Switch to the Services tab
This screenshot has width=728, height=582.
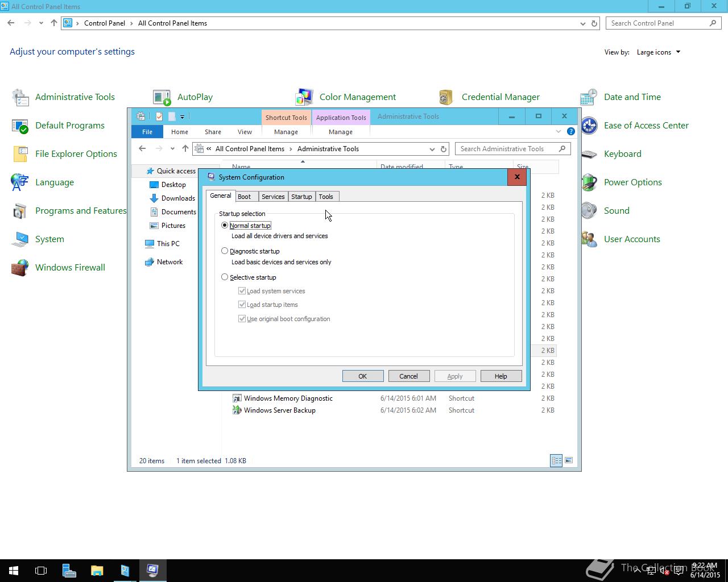point(273,197)
